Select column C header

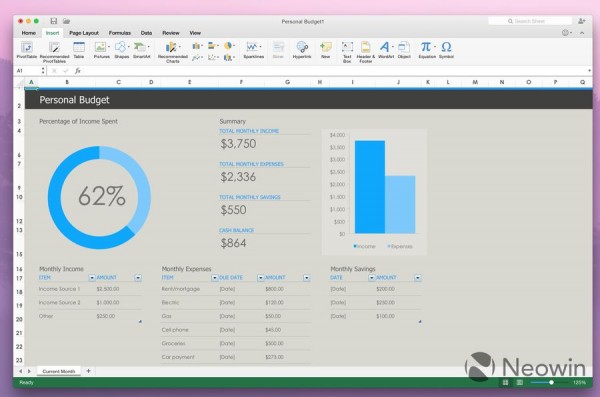pyautogui.click(x=119, y=82)
